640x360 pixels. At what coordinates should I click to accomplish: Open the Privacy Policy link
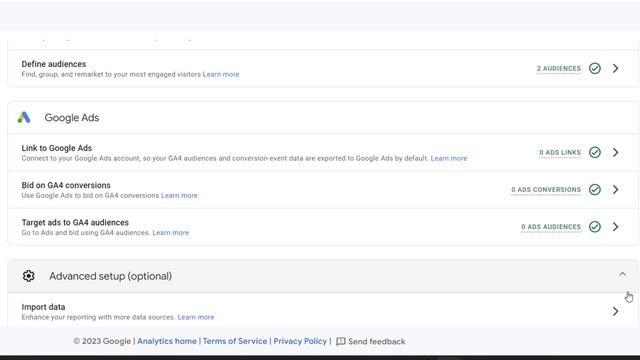[300, 341]
